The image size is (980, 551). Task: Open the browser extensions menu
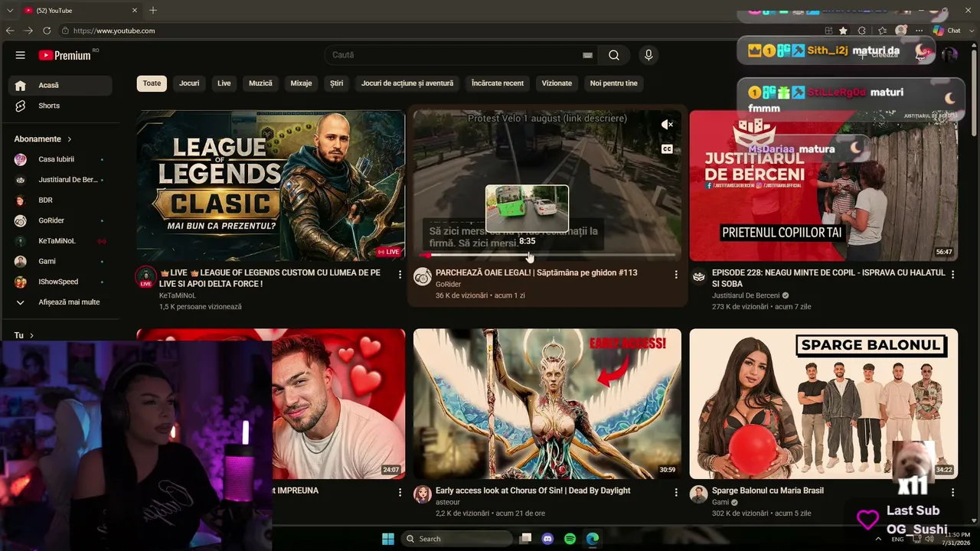click(x=862, y=31)
